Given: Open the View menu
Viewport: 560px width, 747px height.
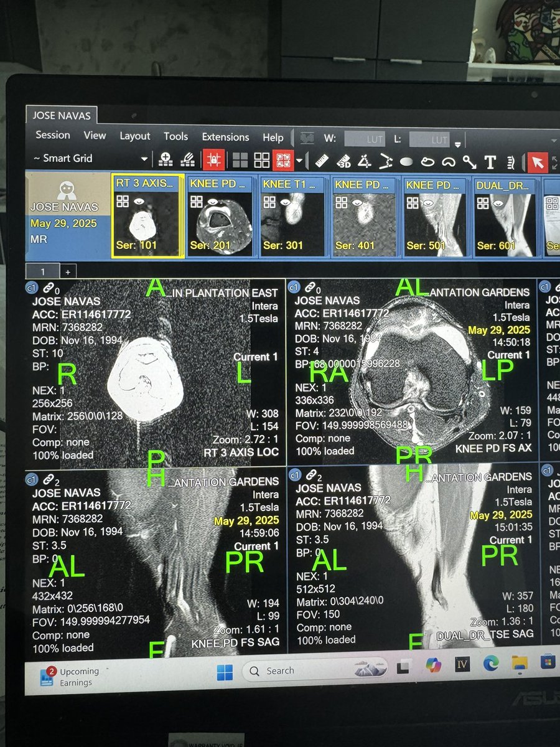Looking at the screenshot, I should pyautogui.click(x=95, y=135).
